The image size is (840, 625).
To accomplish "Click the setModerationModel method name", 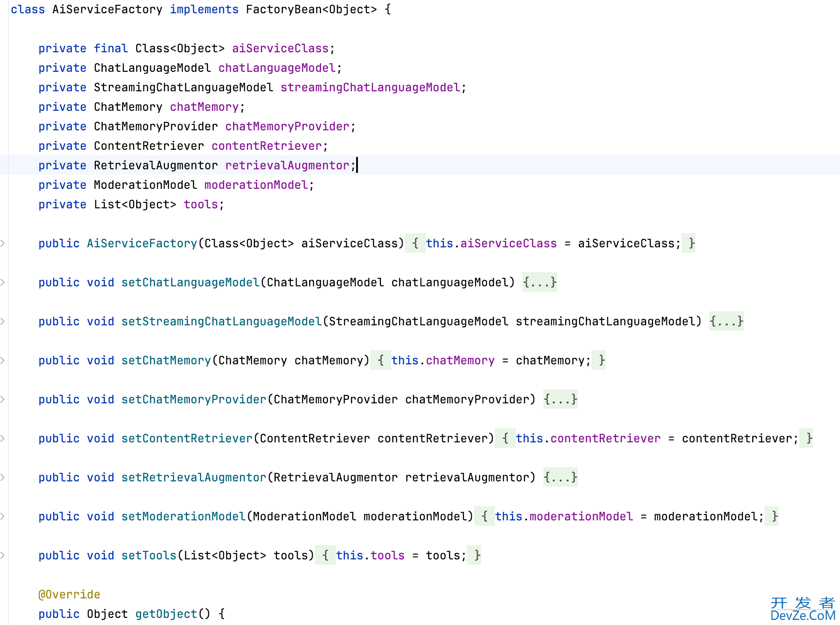I will tap(184, 516).
